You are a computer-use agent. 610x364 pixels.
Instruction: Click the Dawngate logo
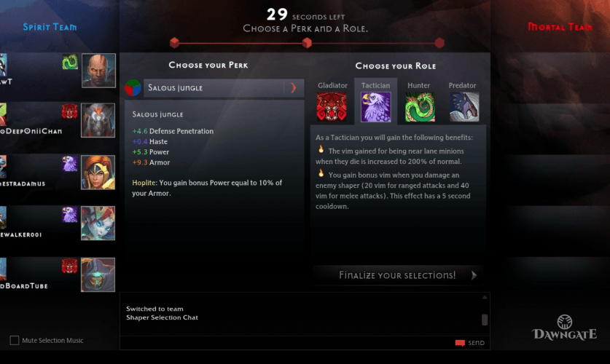[x=565, y=328]
